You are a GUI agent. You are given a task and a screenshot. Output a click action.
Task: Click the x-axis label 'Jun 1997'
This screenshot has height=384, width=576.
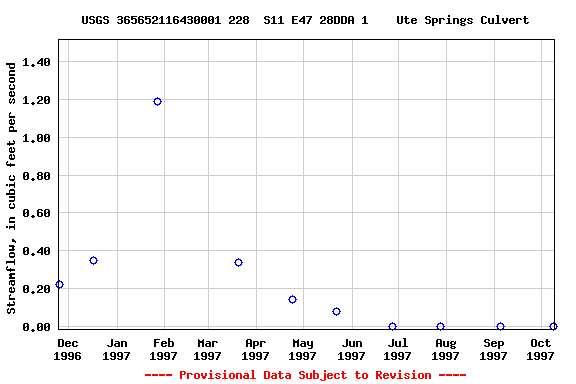coord(352,349)
